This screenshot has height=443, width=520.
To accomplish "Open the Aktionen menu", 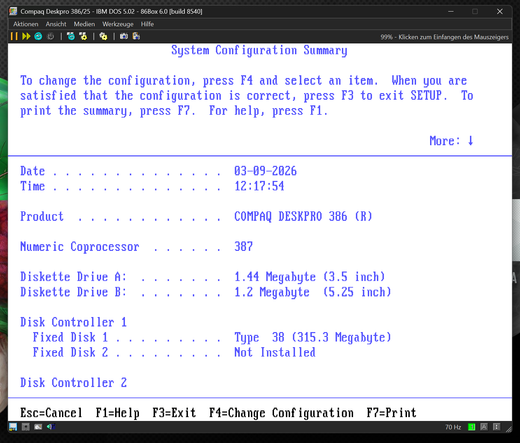I will (x=26, y=24).
